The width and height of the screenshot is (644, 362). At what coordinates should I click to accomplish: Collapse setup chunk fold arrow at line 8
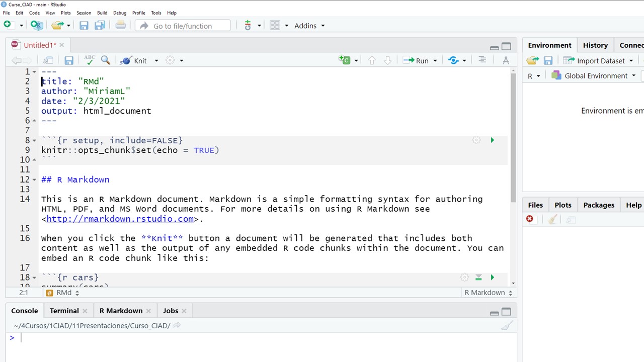pyautogui.click(x=34, y=140)
